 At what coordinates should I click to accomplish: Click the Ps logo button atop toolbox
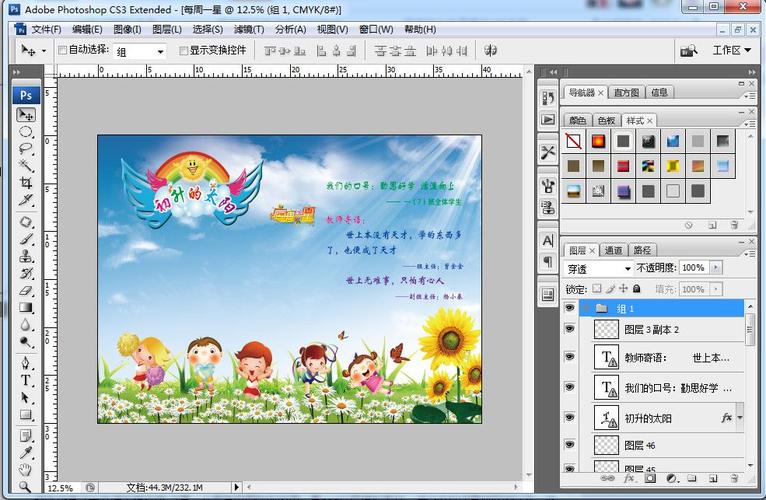pyautogui.click(x=26, y=95)
